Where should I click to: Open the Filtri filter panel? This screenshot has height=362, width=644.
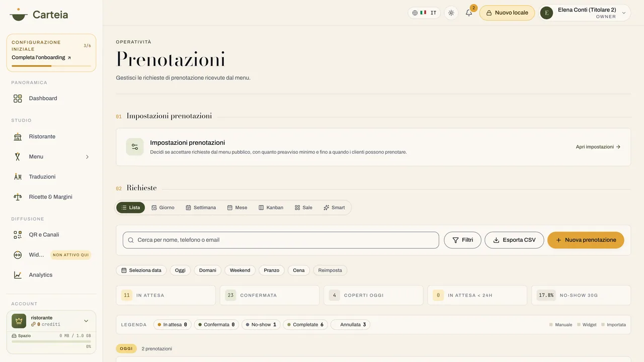(462, 240)
